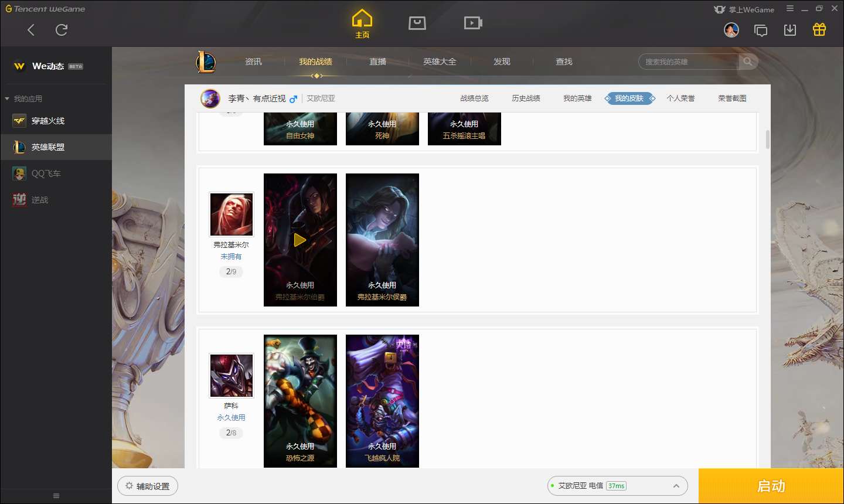The height and width of the screenshot is (504, 844).
Task: Open the 战绩总览 sub-tab
Action: (474, 98)
